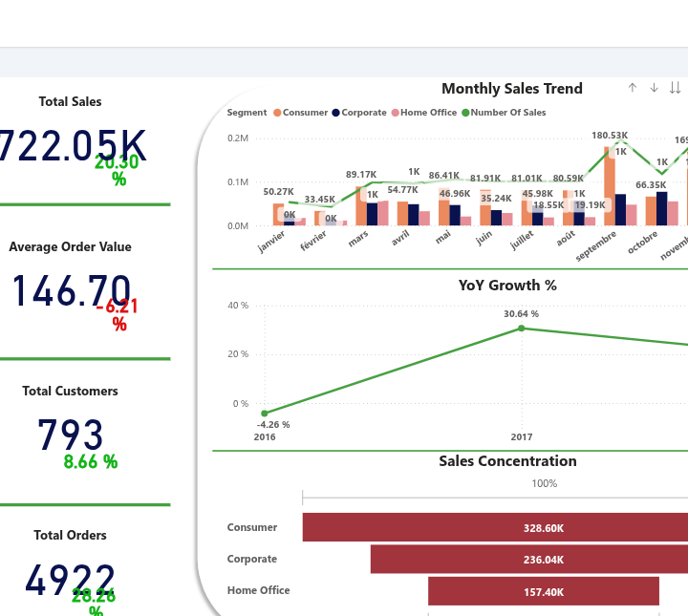Click the mars axis label
Viewport: 688px width, 616px height.
coord(358,239)
